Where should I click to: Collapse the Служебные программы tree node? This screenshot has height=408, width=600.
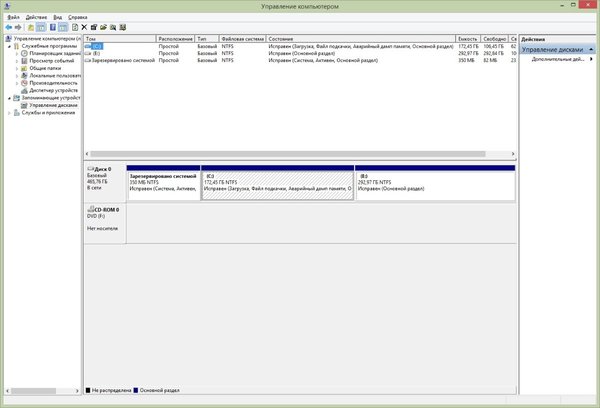[x=10, y=46]
